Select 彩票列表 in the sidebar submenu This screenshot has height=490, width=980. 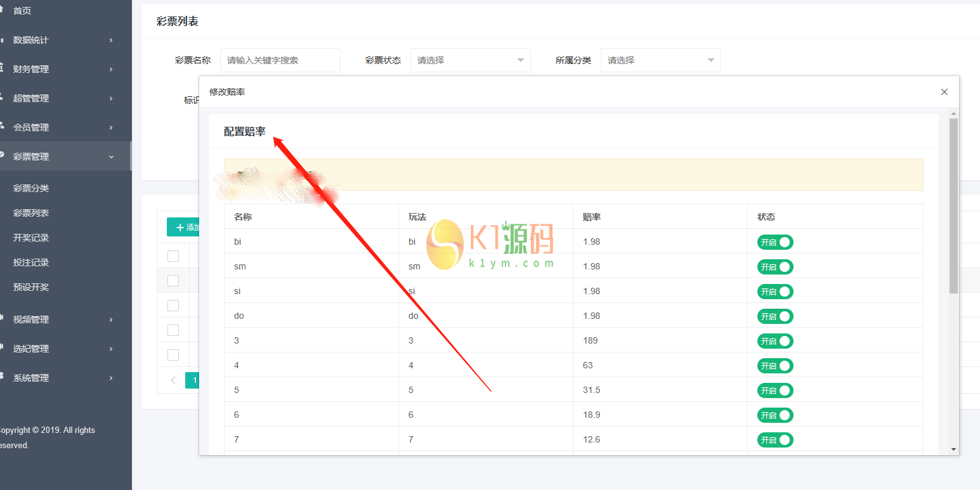click(31, 213)
